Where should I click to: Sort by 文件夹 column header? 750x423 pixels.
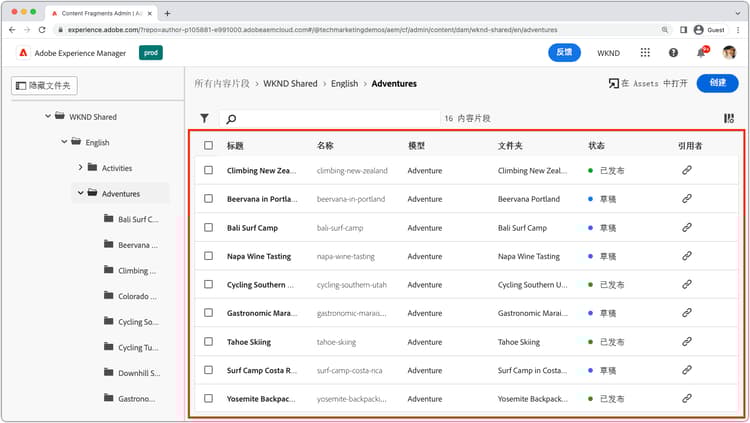pos(510,145)
